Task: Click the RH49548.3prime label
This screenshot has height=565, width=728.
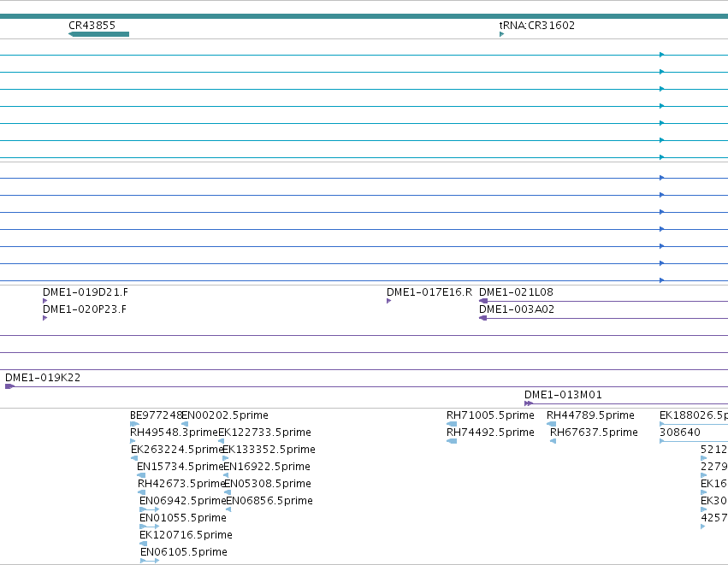Action: click(x=175, y=432)
